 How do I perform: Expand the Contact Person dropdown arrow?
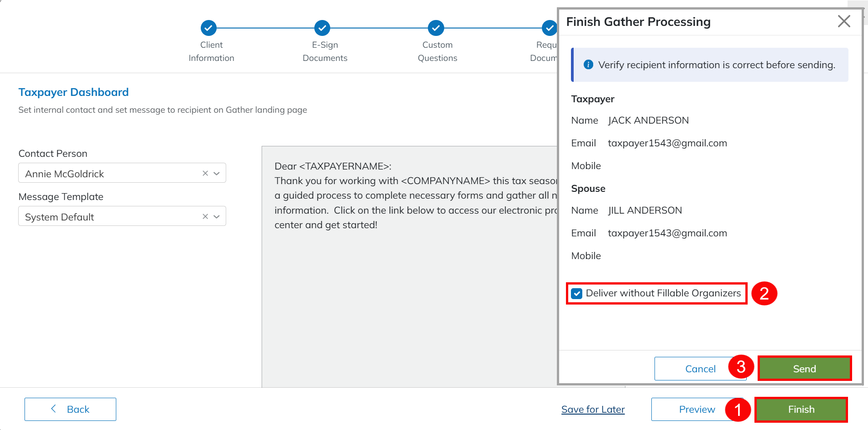click(217, 173)
